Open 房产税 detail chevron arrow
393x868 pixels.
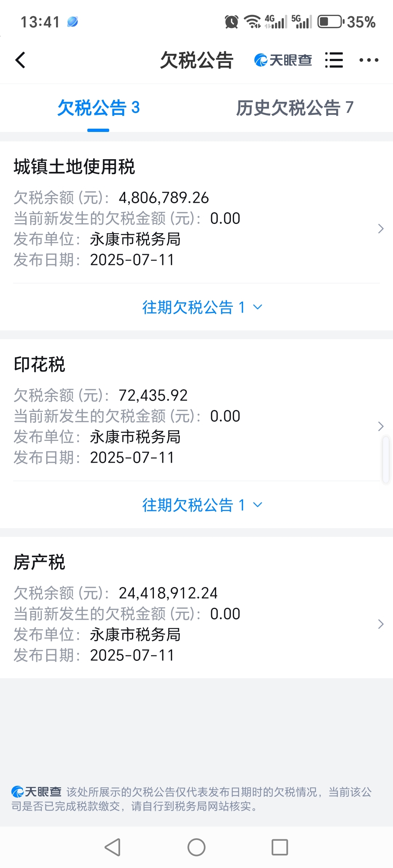[x=381, y=624]
